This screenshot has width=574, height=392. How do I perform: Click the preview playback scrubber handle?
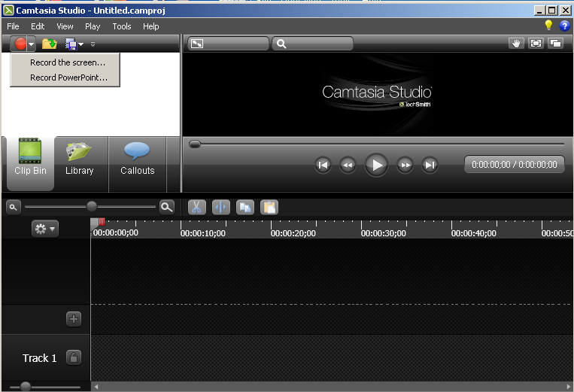[195, 144]
